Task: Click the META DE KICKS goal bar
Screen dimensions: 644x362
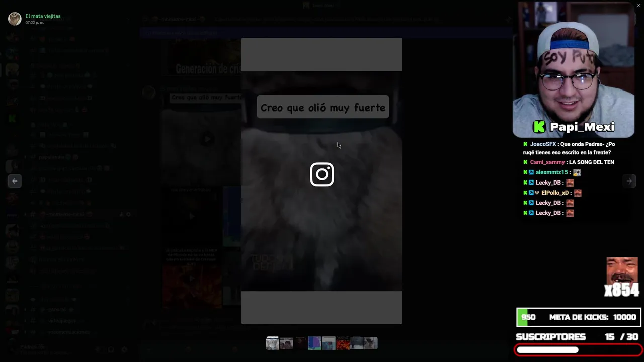Action: pos(579,317)
